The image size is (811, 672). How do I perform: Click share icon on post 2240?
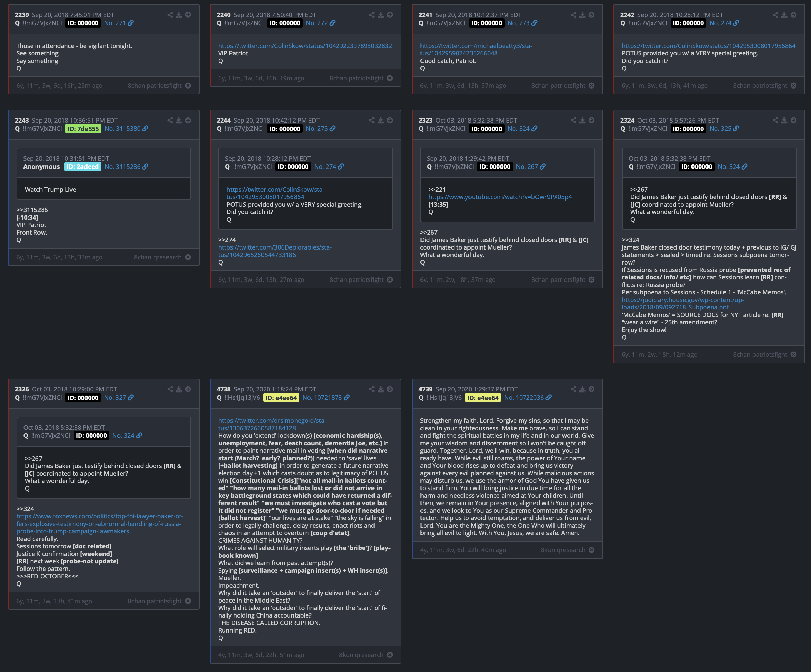click(x=372, y=15)
